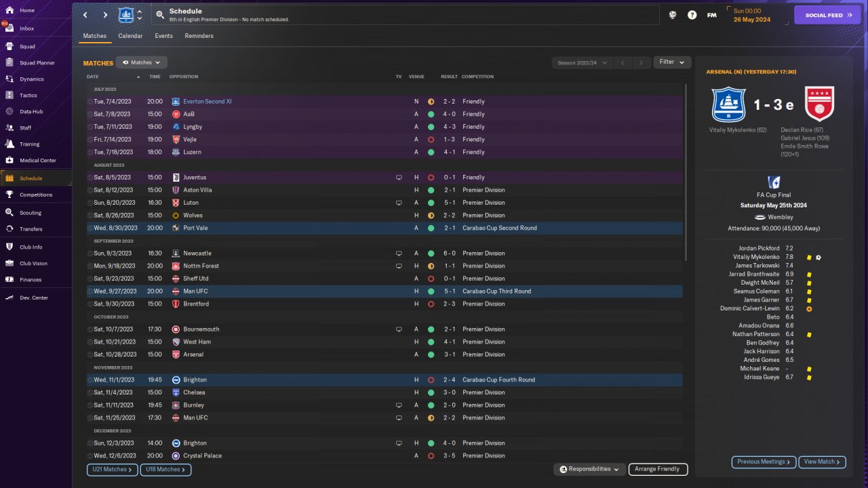Switch to the Reminders tab
Image resolution: width=868 pixels, height=488 pixels.
pos(199,36)
